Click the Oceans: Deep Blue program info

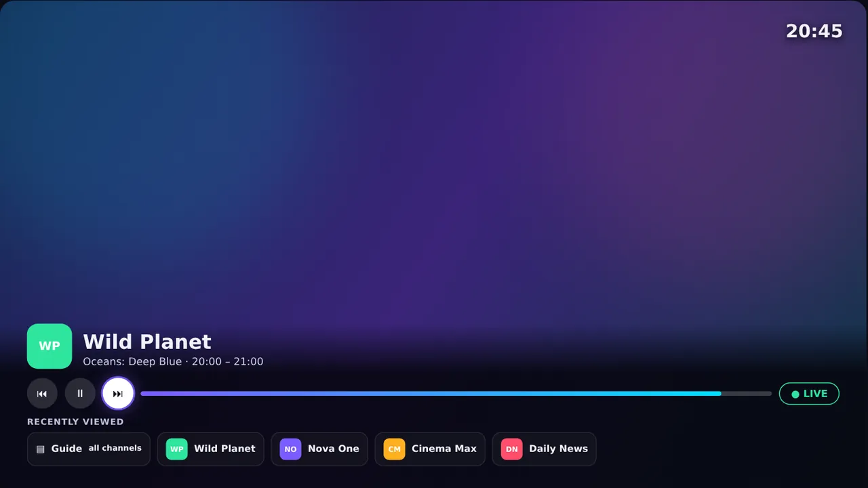click(173, 362)
